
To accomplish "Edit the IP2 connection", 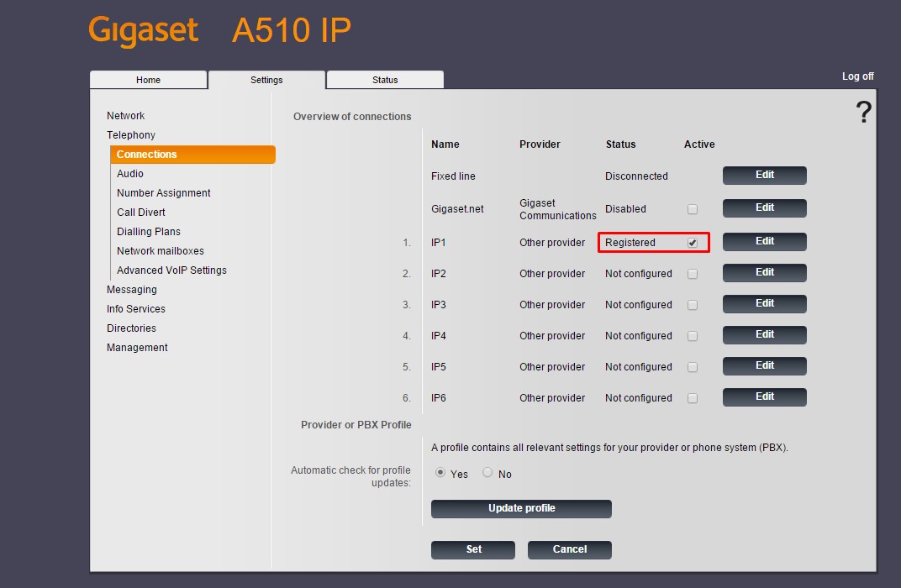I will pos(764,273).
